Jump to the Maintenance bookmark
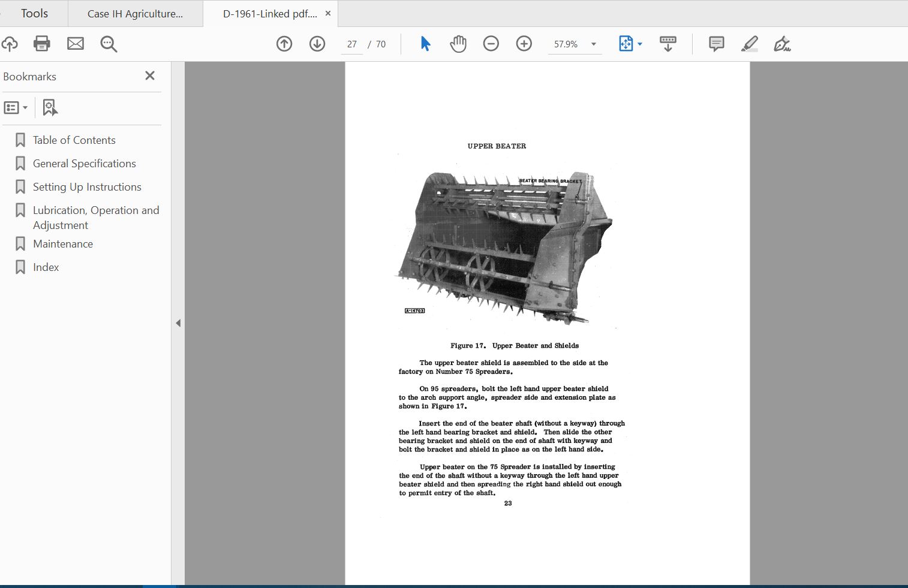The image size is (908, 588). tap(63, 244)
